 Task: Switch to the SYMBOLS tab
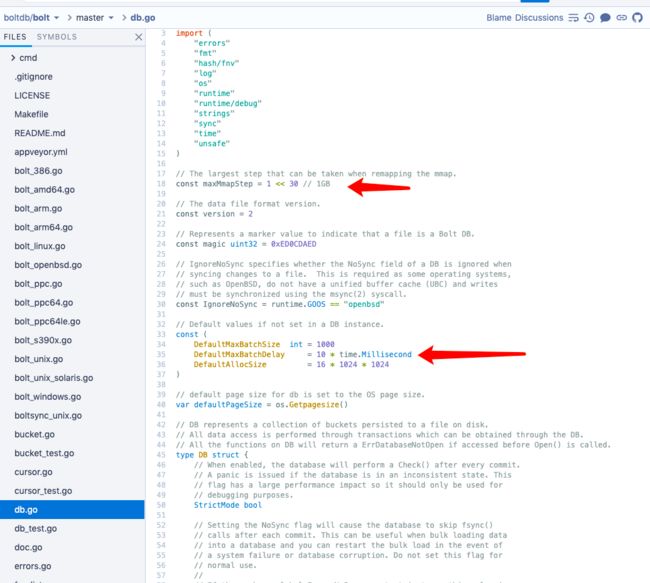coord(57,37)
